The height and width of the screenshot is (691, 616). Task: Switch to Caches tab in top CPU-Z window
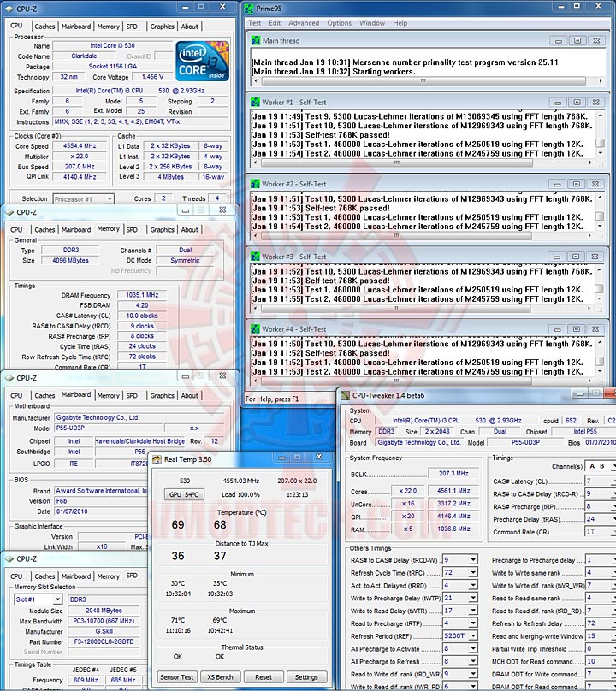click(x=44, y=27)
